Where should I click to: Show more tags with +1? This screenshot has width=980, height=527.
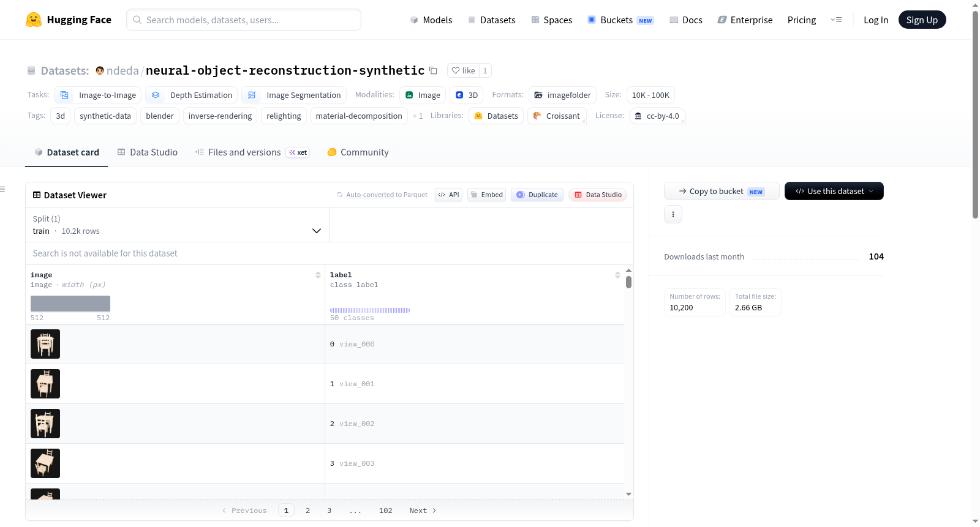point(418,116)
